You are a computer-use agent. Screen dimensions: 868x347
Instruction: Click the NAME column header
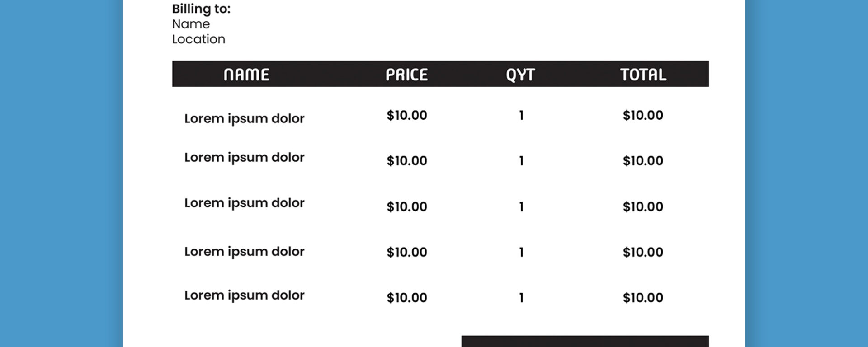(246, 75)
